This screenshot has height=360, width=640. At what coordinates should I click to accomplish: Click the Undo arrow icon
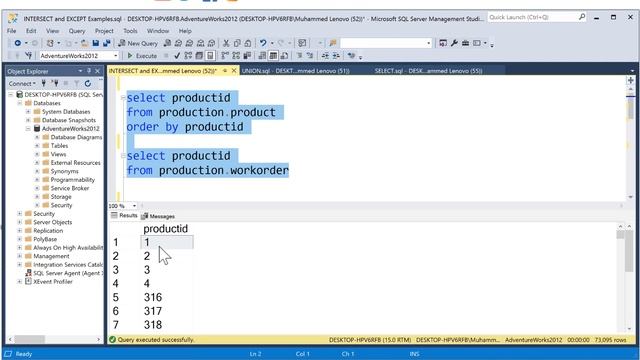[263, 43]
